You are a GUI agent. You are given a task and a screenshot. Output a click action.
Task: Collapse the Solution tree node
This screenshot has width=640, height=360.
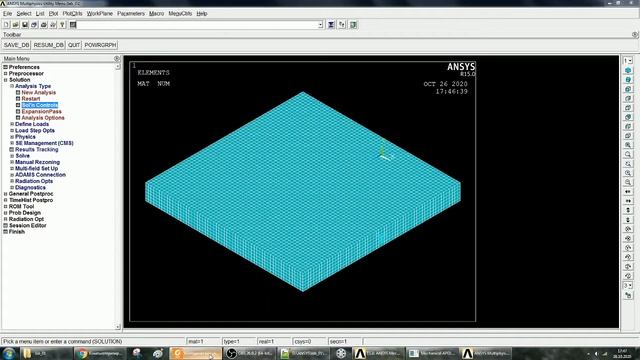(x=6, y=80)
